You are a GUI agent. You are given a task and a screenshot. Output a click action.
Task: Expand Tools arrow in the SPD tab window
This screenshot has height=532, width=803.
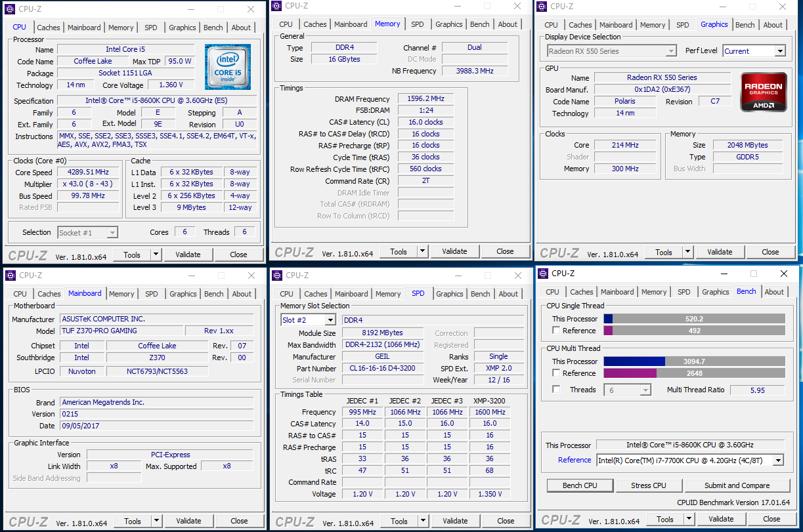[423, 522]
